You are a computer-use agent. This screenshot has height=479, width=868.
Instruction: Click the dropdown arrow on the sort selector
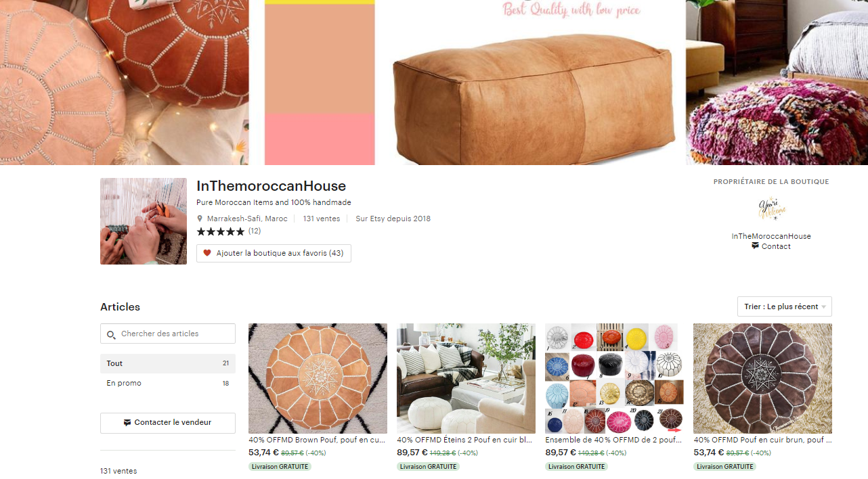(824, 307)
